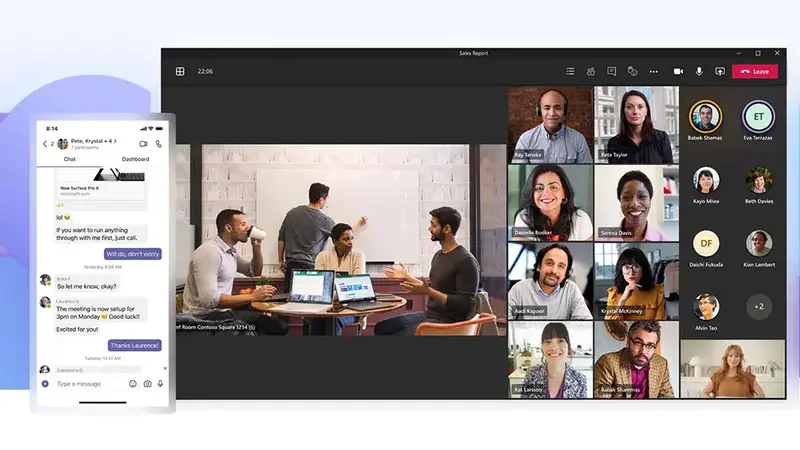Click the conference room main video
This screenshot has height=450, width=800.
(x=341, y=239)
